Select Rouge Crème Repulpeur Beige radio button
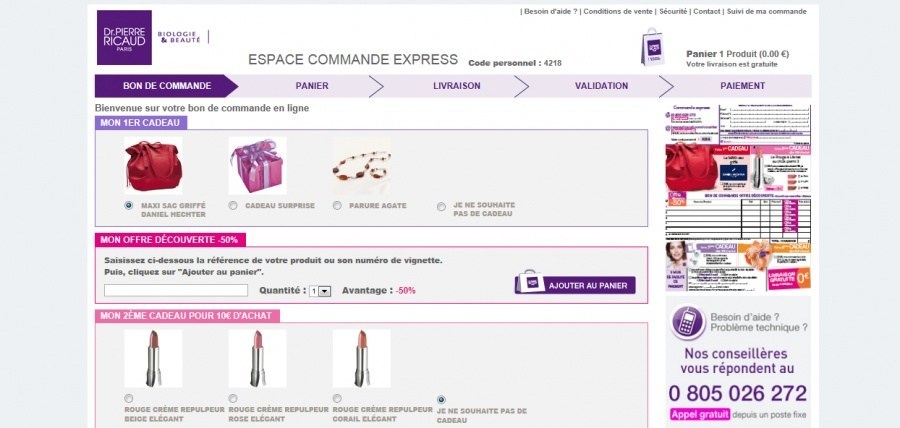The image size is (900, 428). [x=129, y=400]
